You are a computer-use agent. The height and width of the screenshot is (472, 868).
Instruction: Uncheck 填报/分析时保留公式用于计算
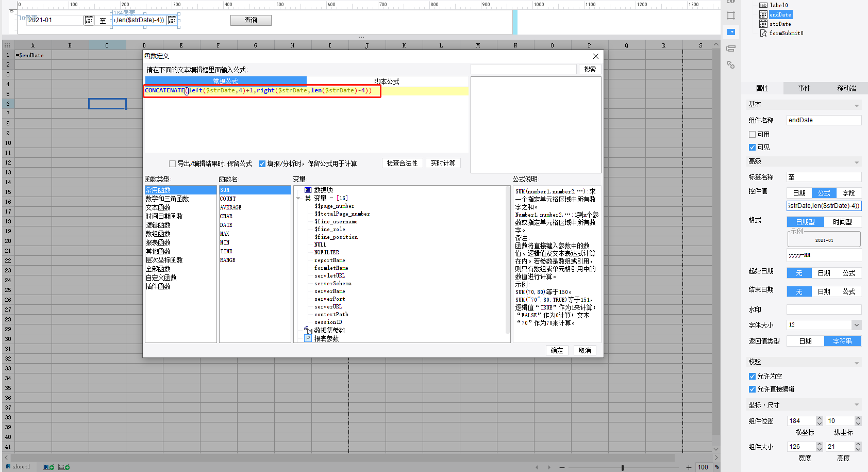coord(262,164)
